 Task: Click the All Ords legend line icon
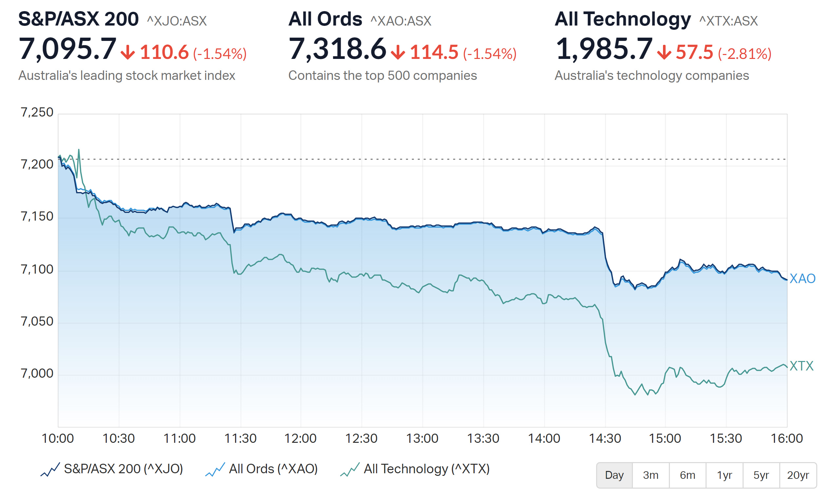(x=215, y=470)
